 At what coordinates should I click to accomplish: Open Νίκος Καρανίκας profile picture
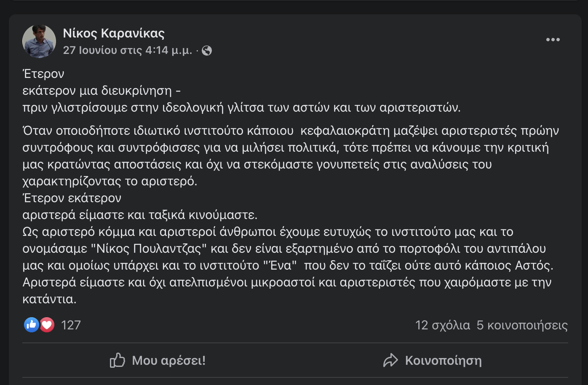(x=39, y=41)
